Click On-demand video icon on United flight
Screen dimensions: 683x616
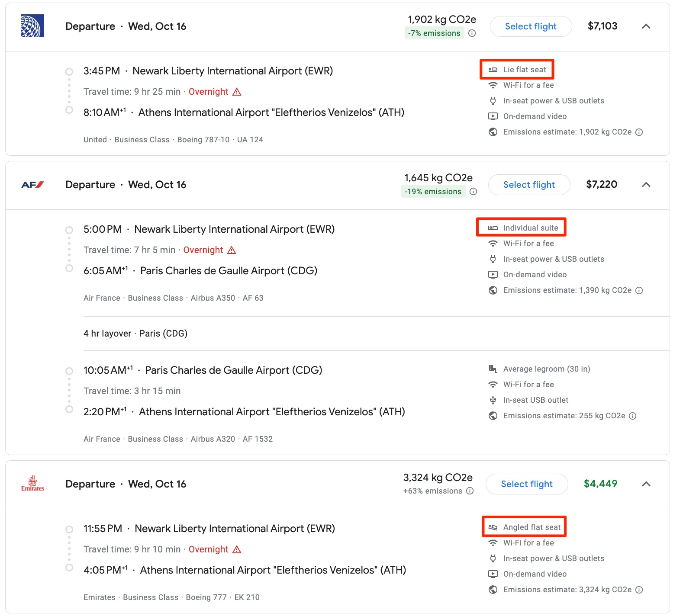click(x=493, y=116)
